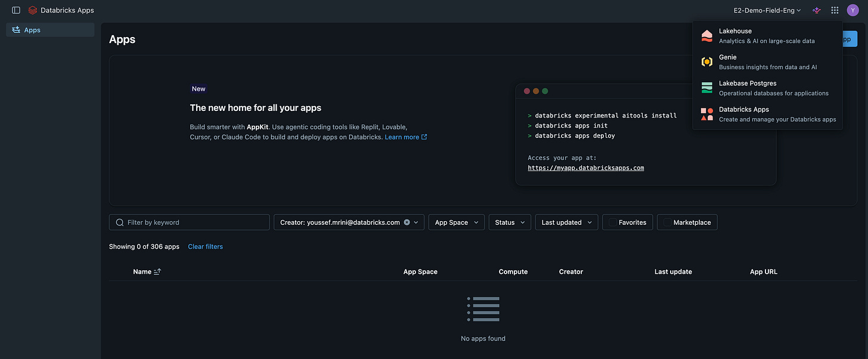This screenshot has width=868, height=359.
Task: Click the Lakehouse product icon
Action: tap(707, 36)
